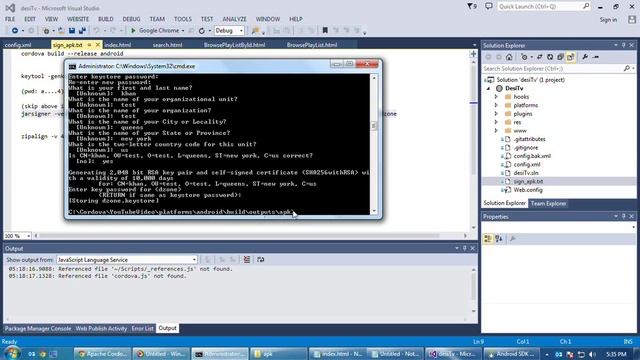Click the Alphabetical sort icon in Properties
Viewport: 640px width, 360px height.
tap(499, 239)
